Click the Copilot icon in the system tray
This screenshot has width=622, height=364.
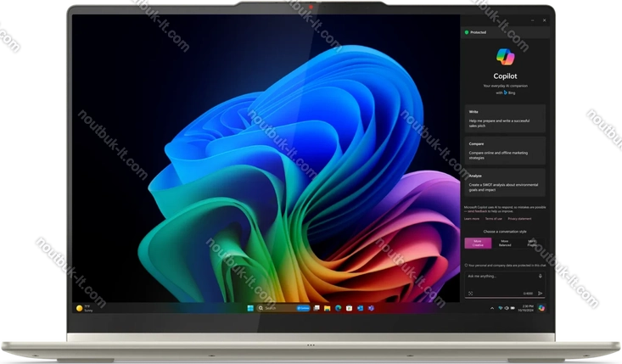541,308
